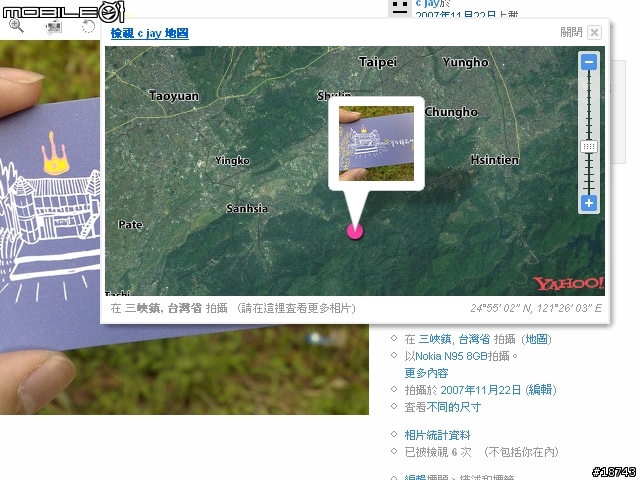Image resolution: width=640 pixels, height=480 pixels.
Task: Click the (編輯) link beside the date
Action: pos(540,390)
